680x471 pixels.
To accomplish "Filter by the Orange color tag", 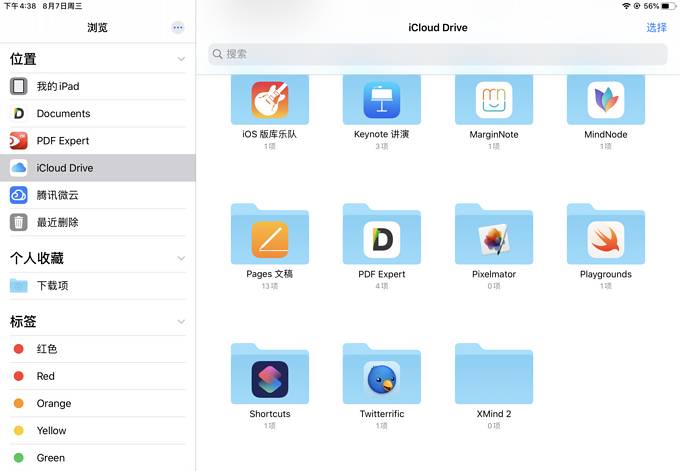I will [98, 403].
